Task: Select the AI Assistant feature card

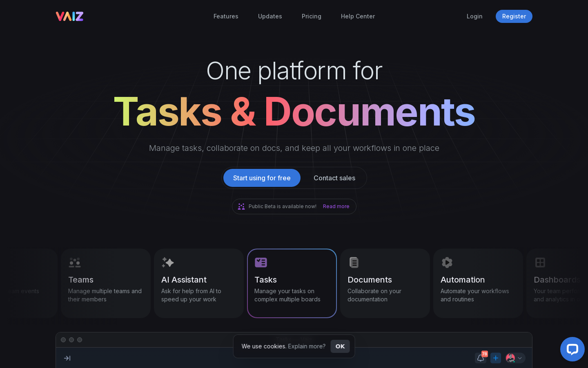Action: pos(199,283)
